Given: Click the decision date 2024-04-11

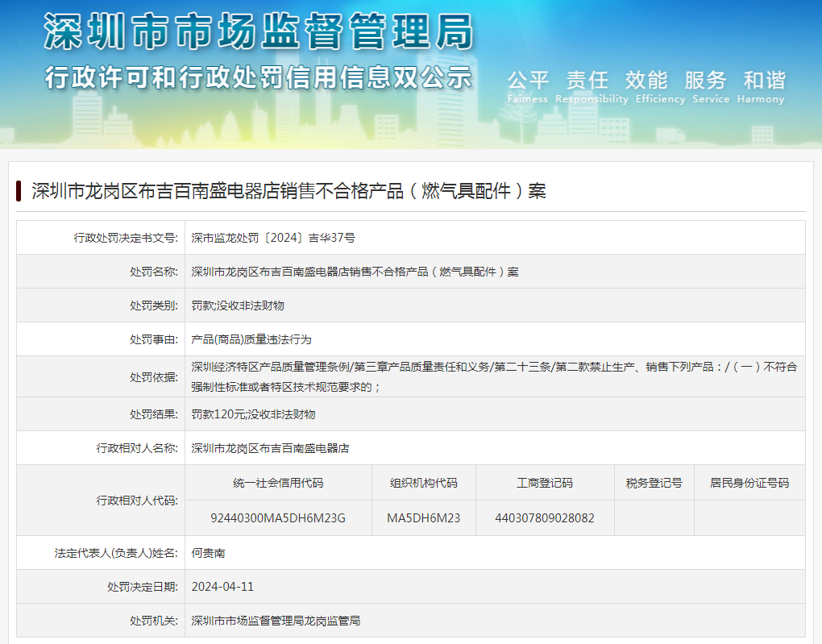Looking at the screenshot, I should point(222,587).
